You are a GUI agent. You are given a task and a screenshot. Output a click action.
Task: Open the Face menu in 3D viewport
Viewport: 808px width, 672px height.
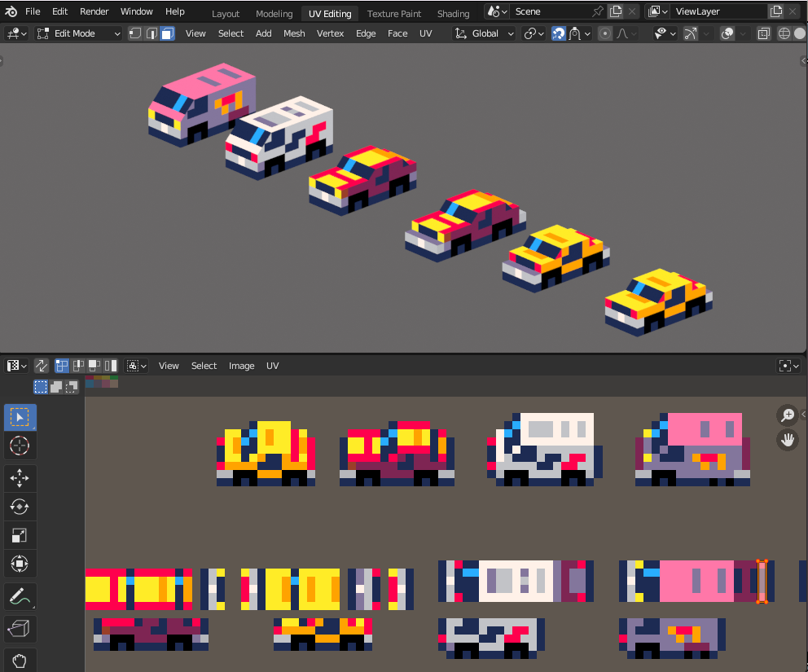click(x=397, y=33)
